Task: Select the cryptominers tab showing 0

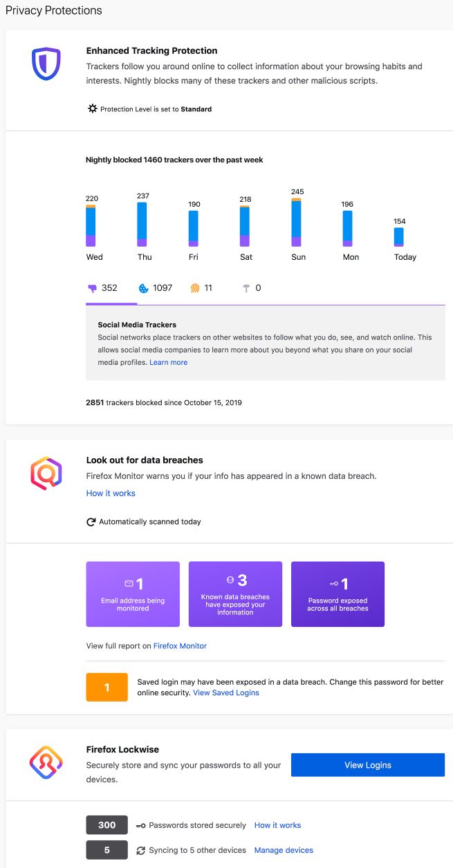Action: 251,288
